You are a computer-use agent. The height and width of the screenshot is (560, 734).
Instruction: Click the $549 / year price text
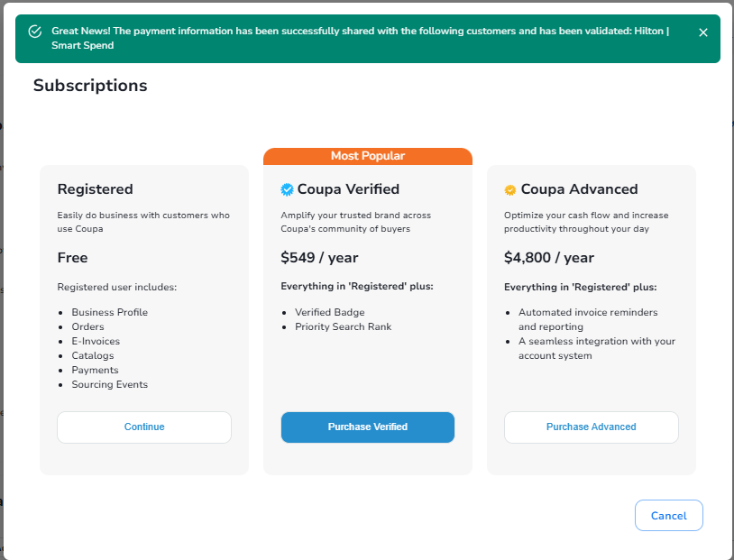pos(319,258)
